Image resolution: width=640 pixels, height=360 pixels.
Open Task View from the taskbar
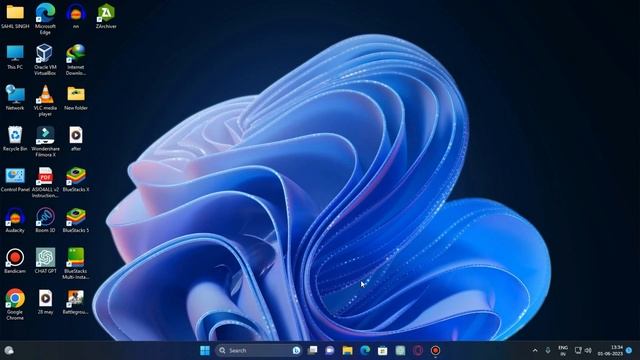313,350
